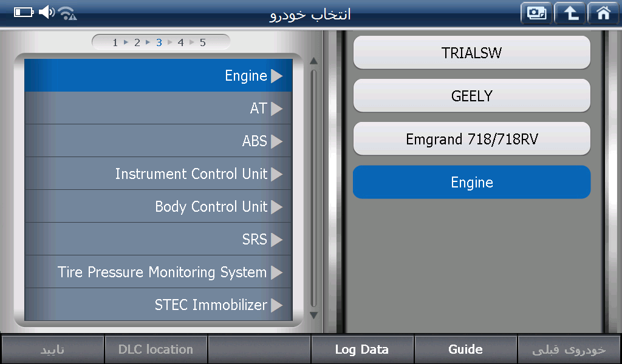622x364 pixels.
Task: Click the home icon button
Action: click(603, 13)
